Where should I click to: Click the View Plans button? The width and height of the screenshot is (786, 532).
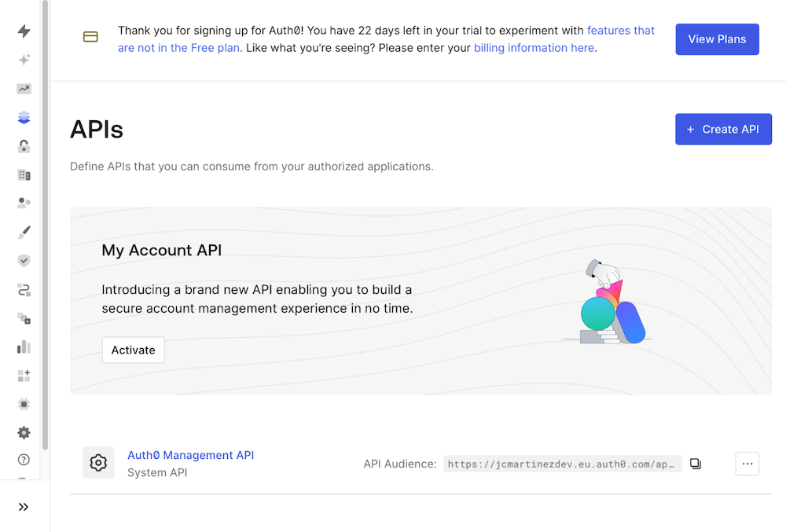(x=717, y=39)
